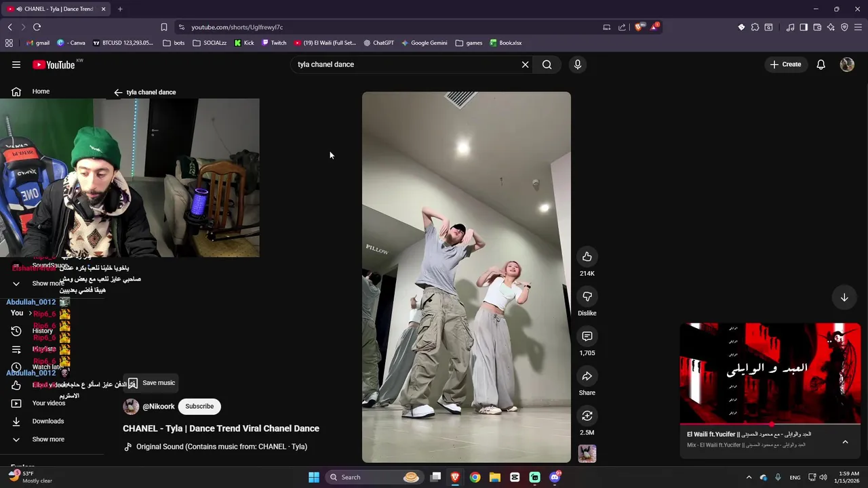Open Brave Shields lion icon
The height and width of the screenshot is (488, 868).
point(638,27)
